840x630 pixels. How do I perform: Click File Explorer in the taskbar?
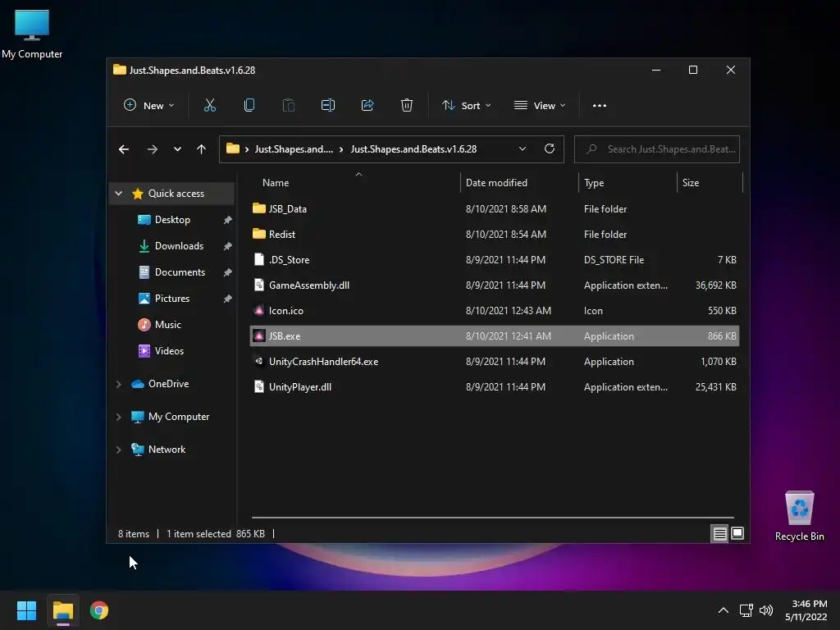(62, 610)
